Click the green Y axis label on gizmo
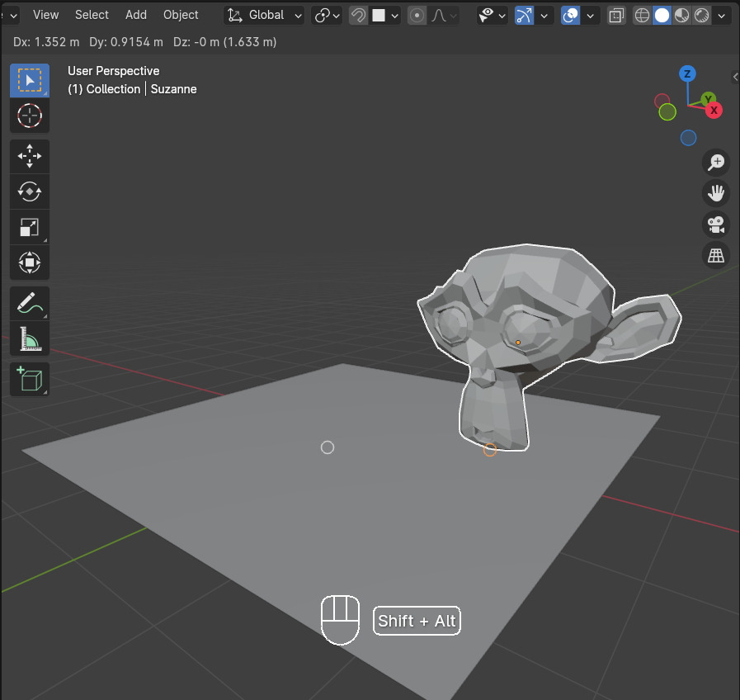 point(708,99)
